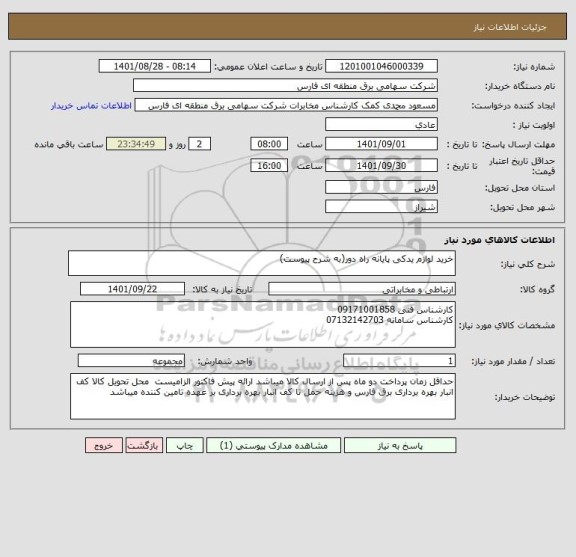Select general need description text area

[x=262, y=263]
